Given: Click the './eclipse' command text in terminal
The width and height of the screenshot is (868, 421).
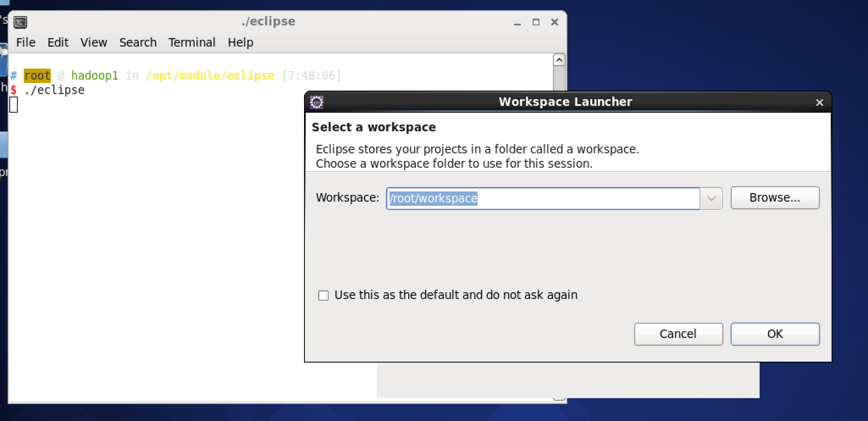Looking at the screenshot, I should pyautogui.click(x=55, y=90).
